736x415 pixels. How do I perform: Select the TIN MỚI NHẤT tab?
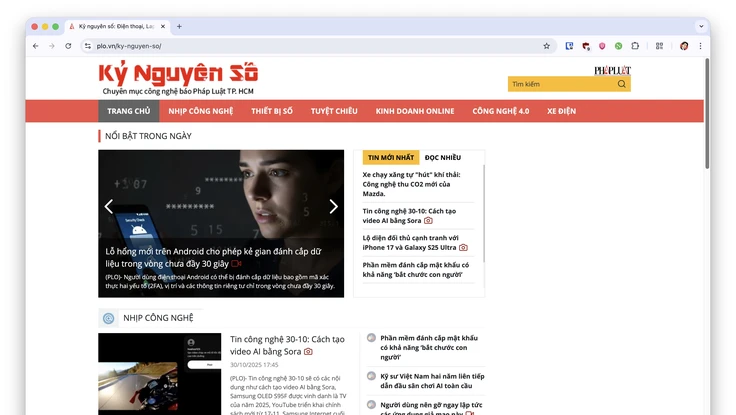(390, 157)
